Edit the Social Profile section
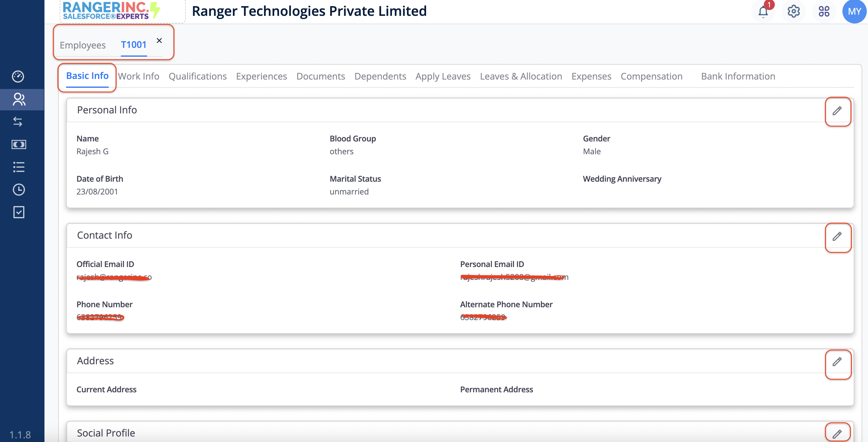This screenshot has width=868, height=442. [x=837, y=433]
